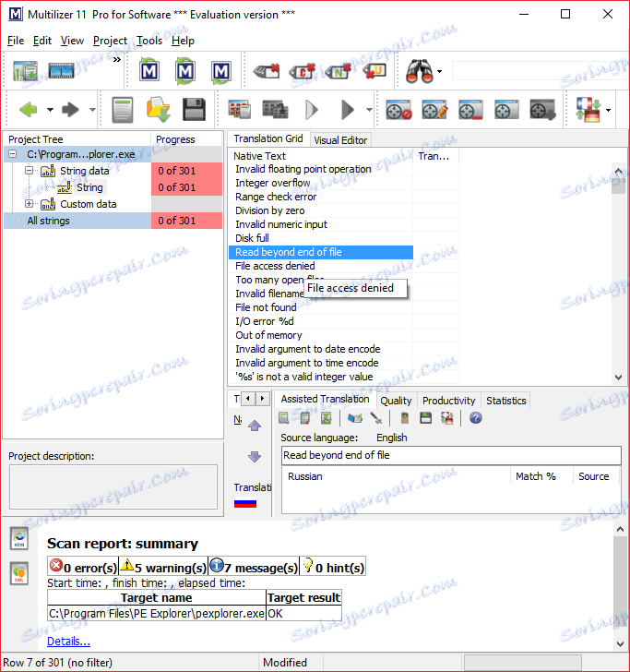630x672 pixels.
Task: Click the gray grid table icon
Action: point(275,110)
